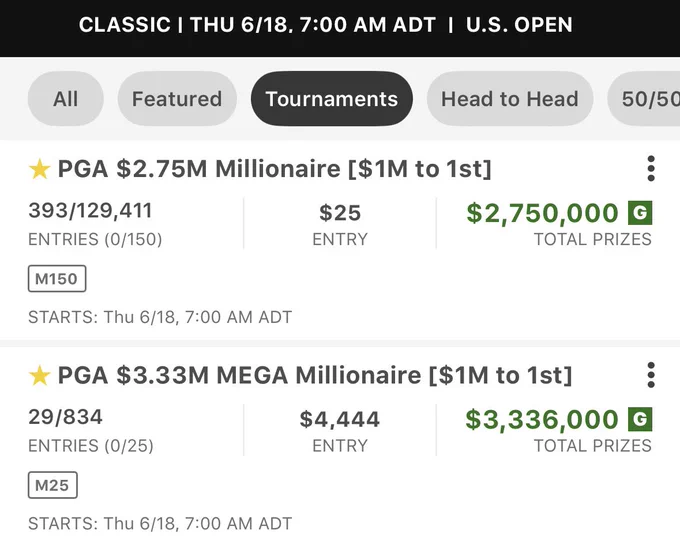This screenshot has height=545, width=680.
Task: Open PGA $2.75M Millionaire contest title
Action: 275,169
